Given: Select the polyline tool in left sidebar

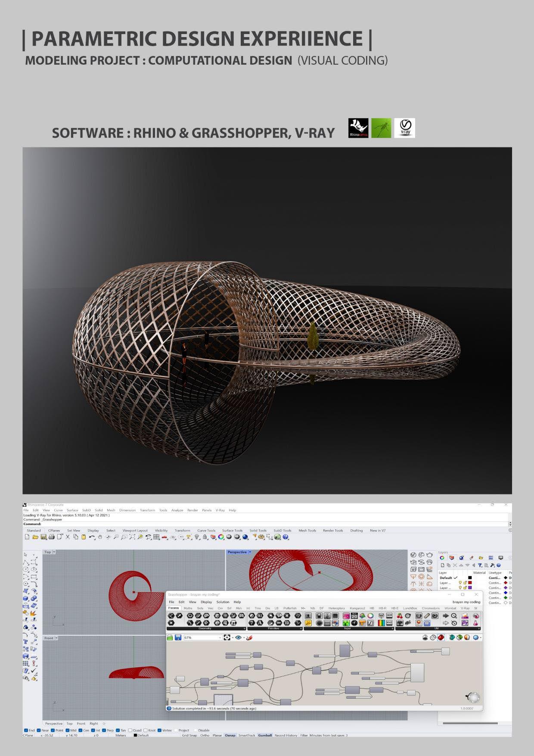Looking at the screenshot, I should coord(25,562).
